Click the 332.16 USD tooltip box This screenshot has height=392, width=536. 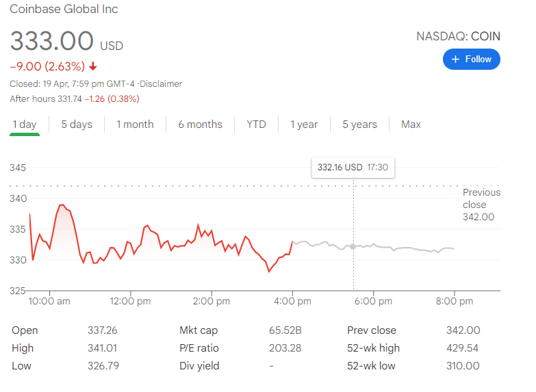coord(353,168)
